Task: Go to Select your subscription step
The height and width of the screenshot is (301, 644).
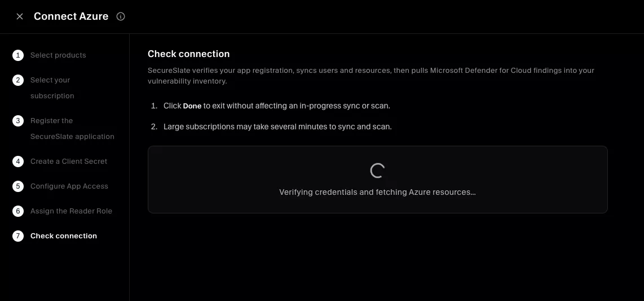Action: coord(52,88)
